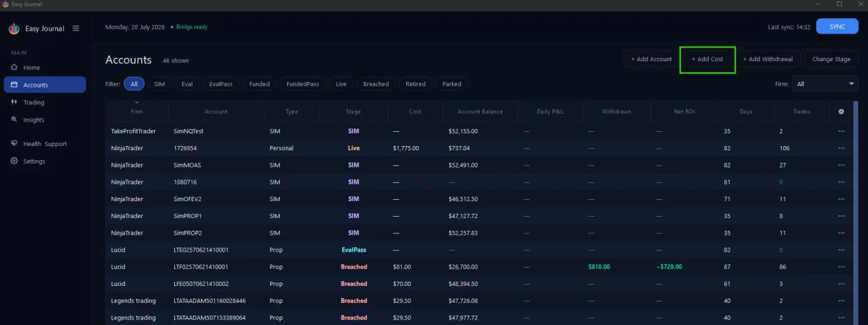
Task: Toggle the sidebar hamburger menu
Action: 76,28
